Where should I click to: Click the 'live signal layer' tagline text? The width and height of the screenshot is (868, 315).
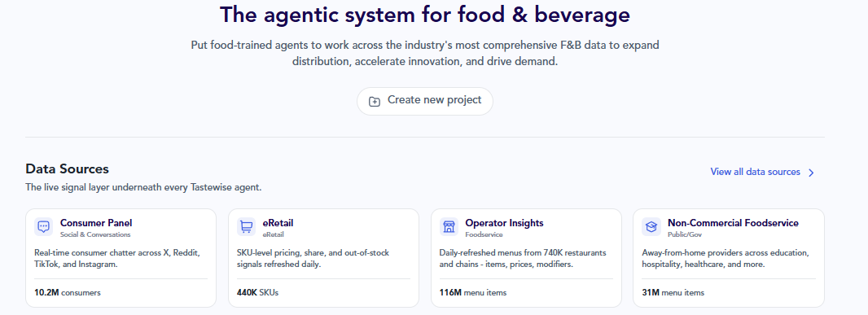(x=143, y=187)
